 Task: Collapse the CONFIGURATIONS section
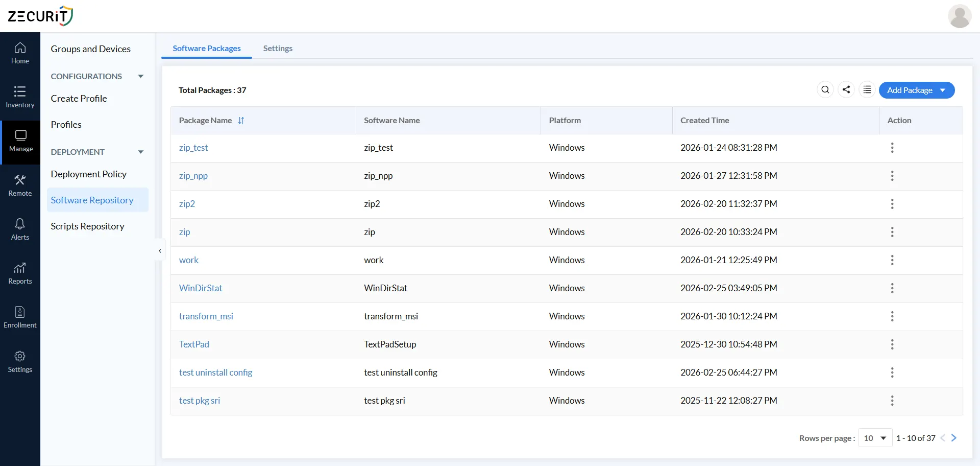pos(140,76)
